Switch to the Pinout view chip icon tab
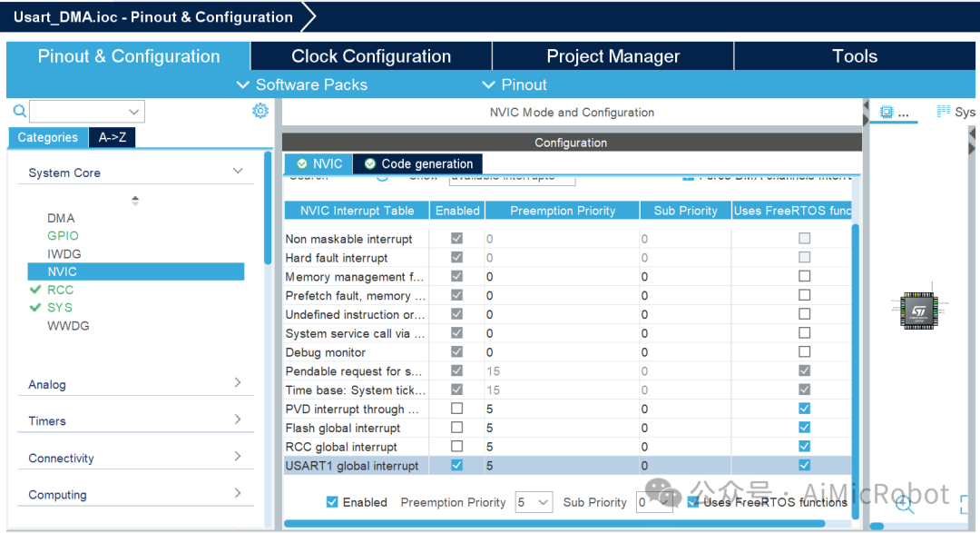980x533 pixels. tap(894, 113)
